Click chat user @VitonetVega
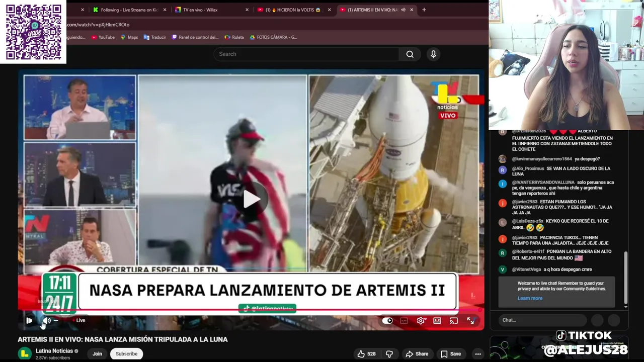644x362 pixels. coord(527,269)
